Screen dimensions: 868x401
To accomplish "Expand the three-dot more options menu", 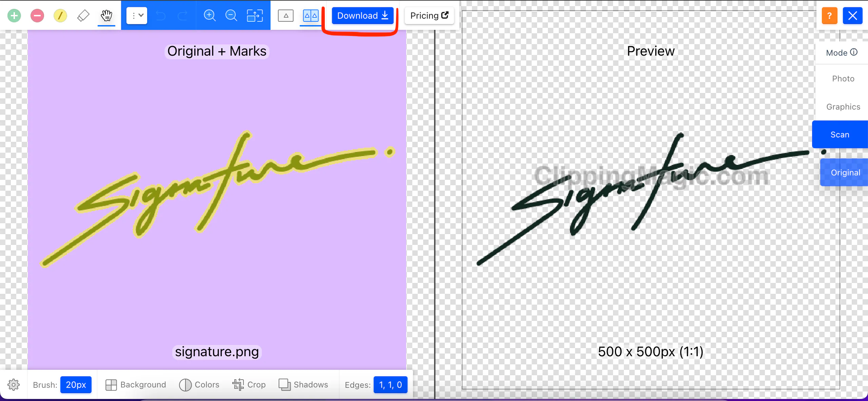I will tap(137, 16).
